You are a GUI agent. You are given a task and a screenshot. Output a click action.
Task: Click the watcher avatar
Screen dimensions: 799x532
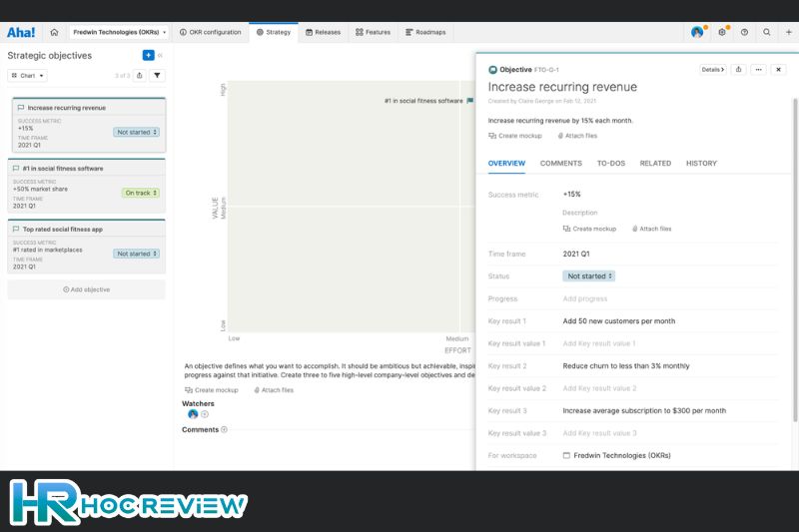click(x=193, y=414)
